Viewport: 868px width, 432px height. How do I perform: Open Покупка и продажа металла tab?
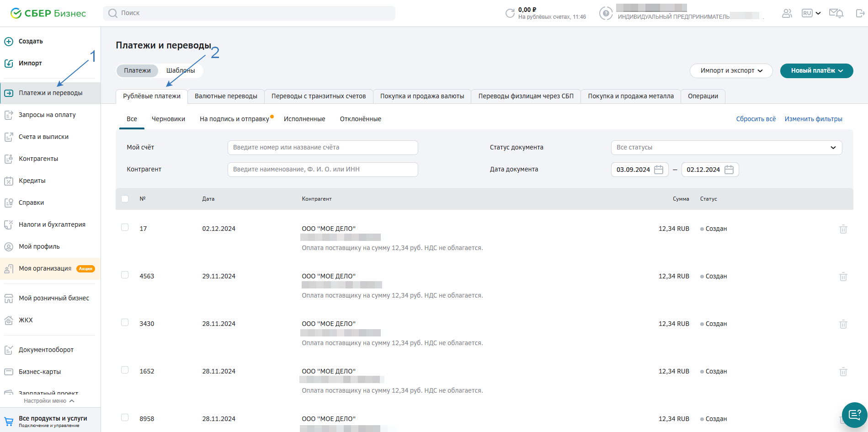(x=631, y=96)
